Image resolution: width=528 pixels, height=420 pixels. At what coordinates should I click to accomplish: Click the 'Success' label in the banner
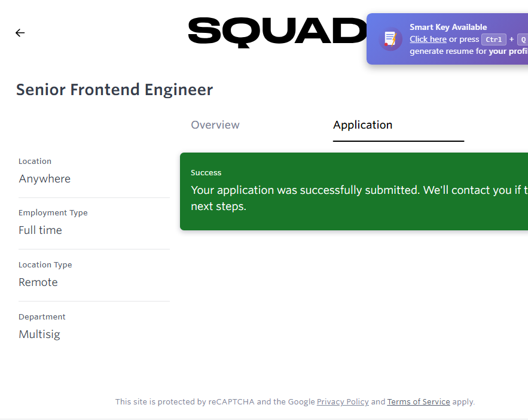coord(206,173)
